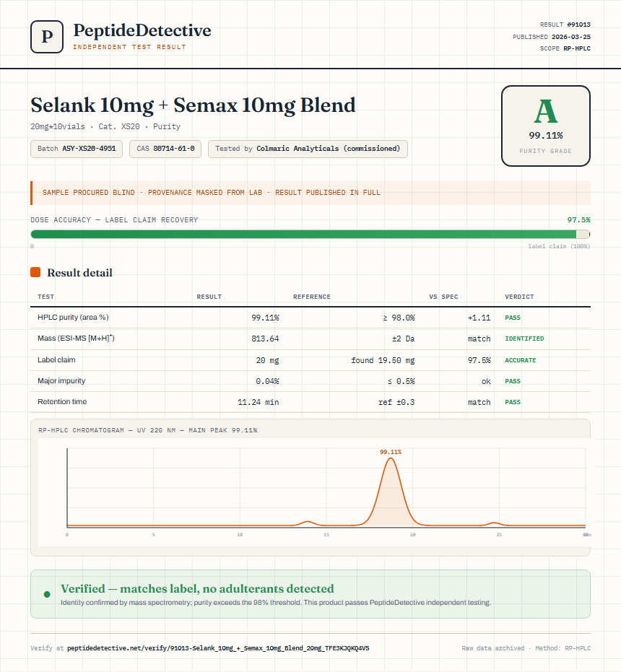Screen dimensions: 621x672
Task: Click the PASS verdict for Major impurity
Action: (x=513, y=381)
